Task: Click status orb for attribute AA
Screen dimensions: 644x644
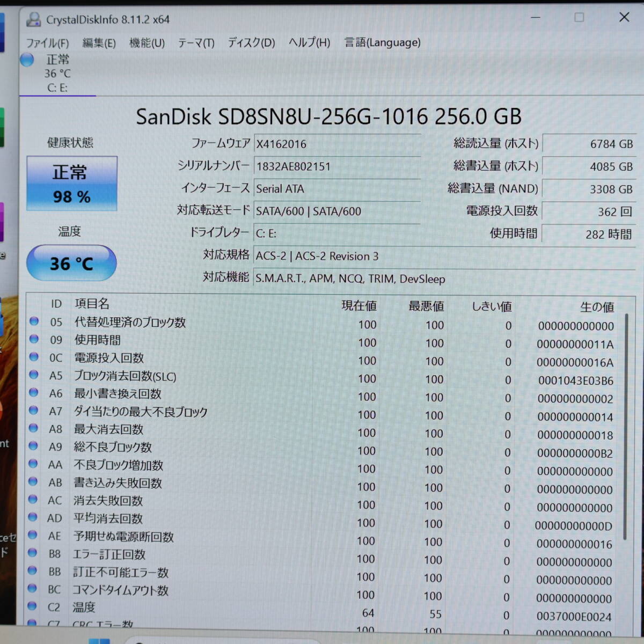Action: tap(33, 464)
